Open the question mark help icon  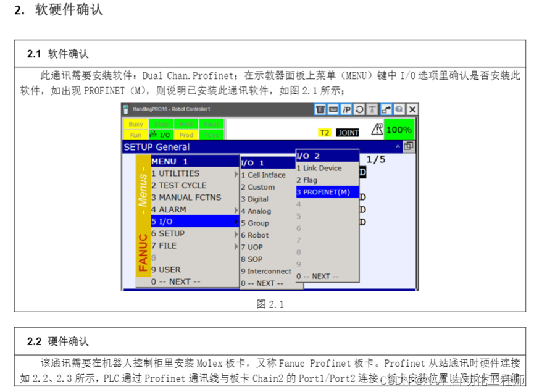click(399, 109)
